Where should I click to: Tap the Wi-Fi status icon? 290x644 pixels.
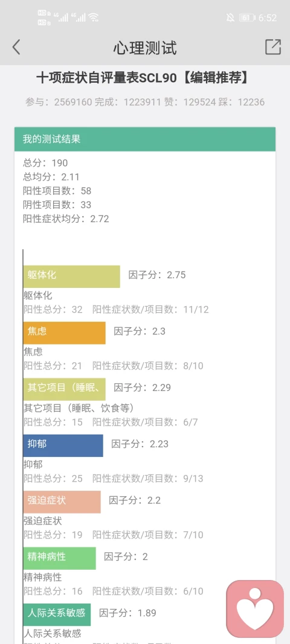tap(94, 18)
